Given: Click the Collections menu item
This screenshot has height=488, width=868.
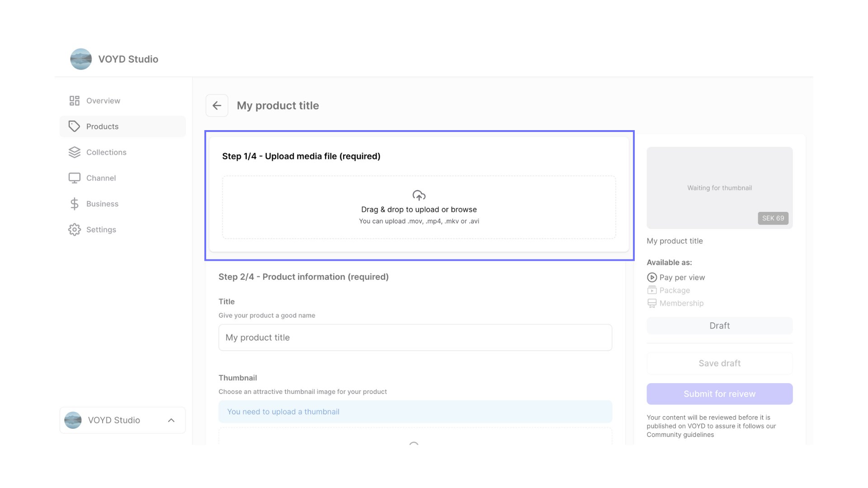Looking at the screenshot, I should [x=106, y=152].
